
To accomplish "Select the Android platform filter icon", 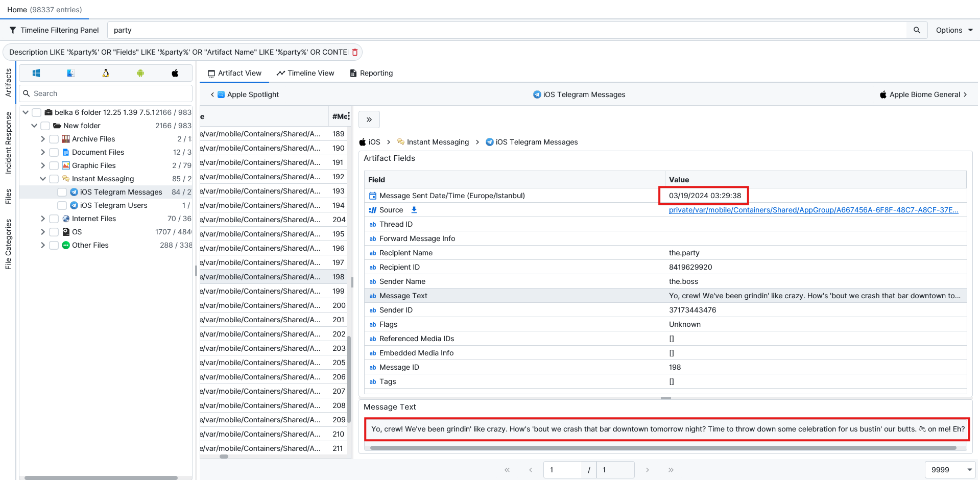I will [140, 73].
